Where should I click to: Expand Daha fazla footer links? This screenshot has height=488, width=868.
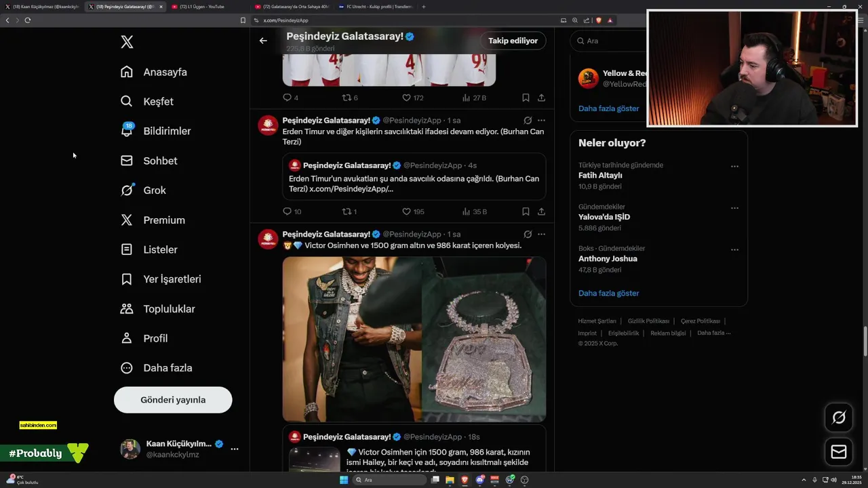point(713,333)
